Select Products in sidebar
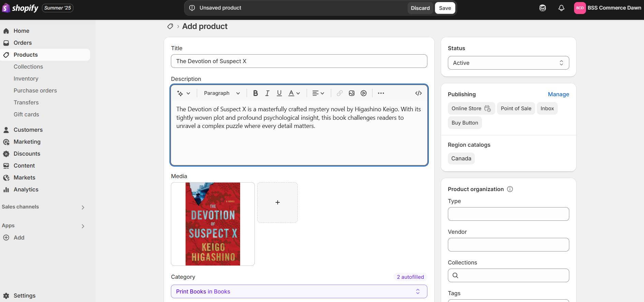644x302 pixels. [45, 55]
